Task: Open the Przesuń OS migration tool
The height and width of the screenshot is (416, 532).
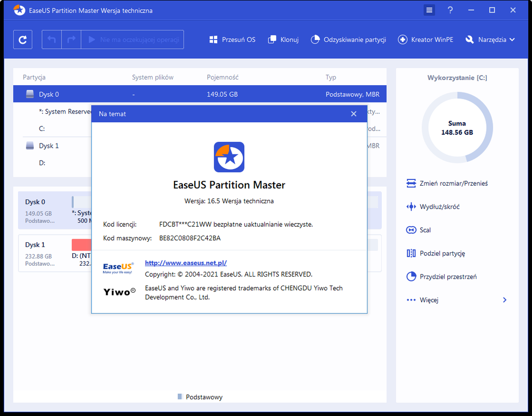Action: (x=232, y=40)
